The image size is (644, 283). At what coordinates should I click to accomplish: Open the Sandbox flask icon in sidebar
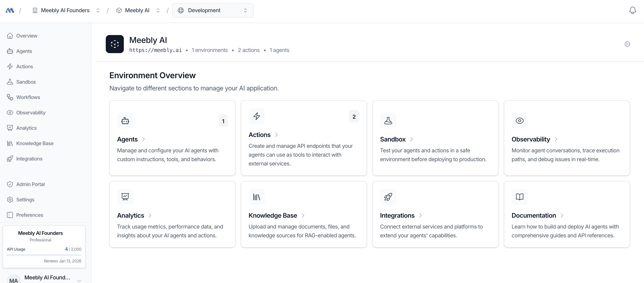[10, 82]
